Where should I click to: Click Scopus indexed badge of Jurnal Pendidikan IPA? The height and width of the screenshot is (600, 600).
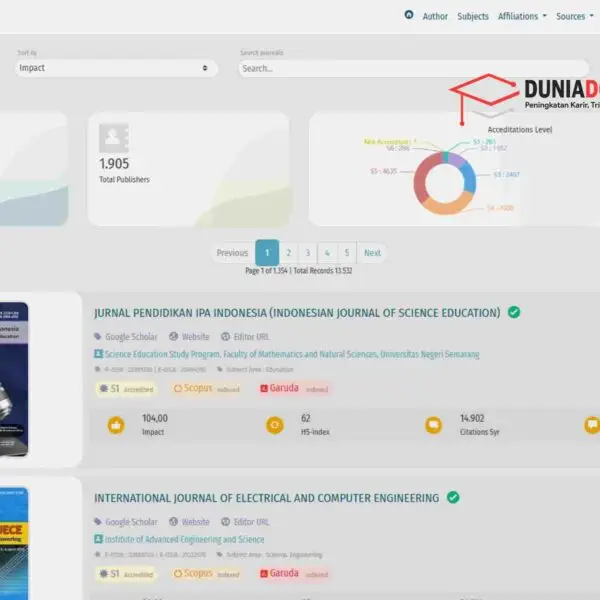pyautogui.click(x=207, y=388)
